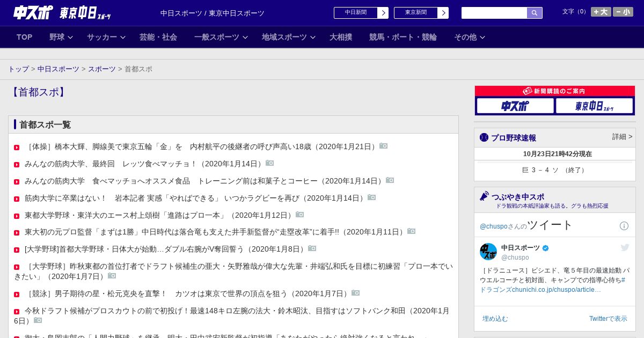This screenshot has height=338, width=644.
Task: Open the 東大初の元プロ監督 article
Action: click(x=215, y=232)
